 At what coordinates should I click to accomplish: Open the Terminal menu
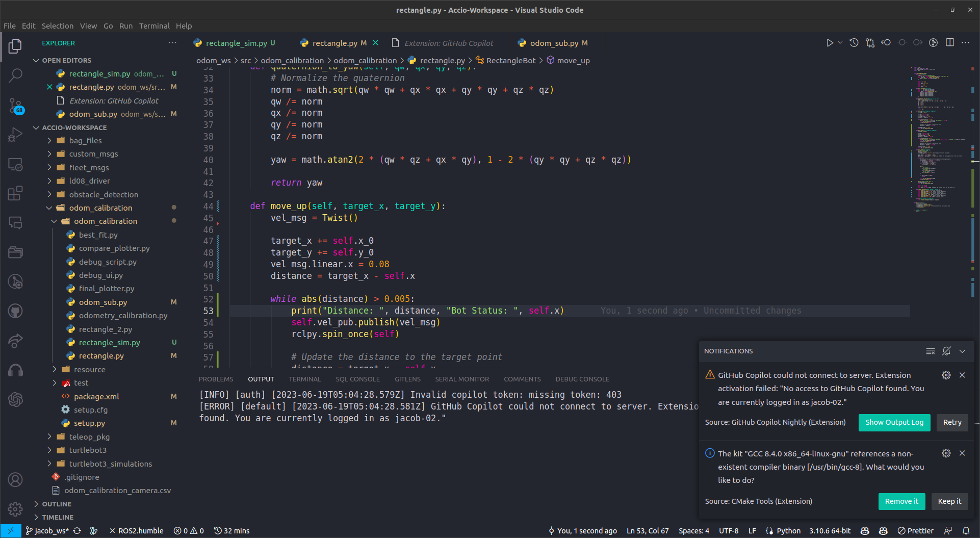(x=154, y=25)
